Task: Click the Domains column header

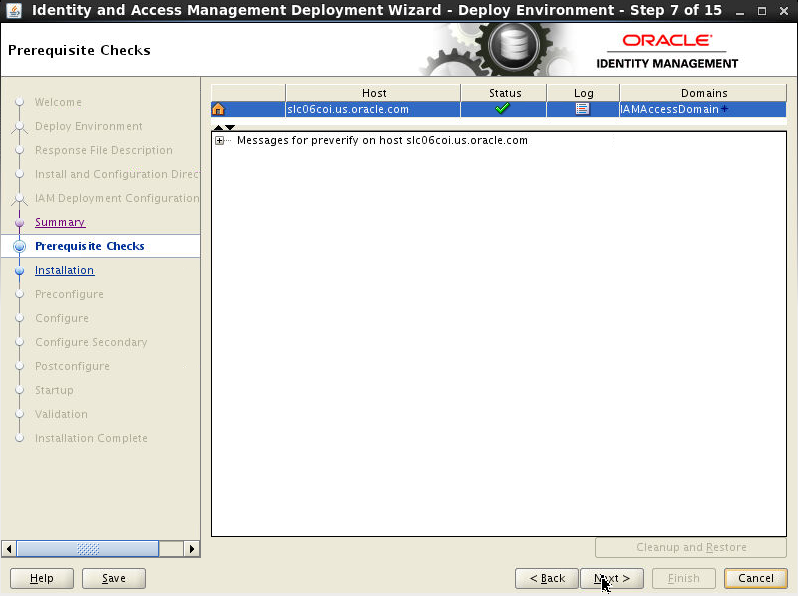Action: coord(704,93)
